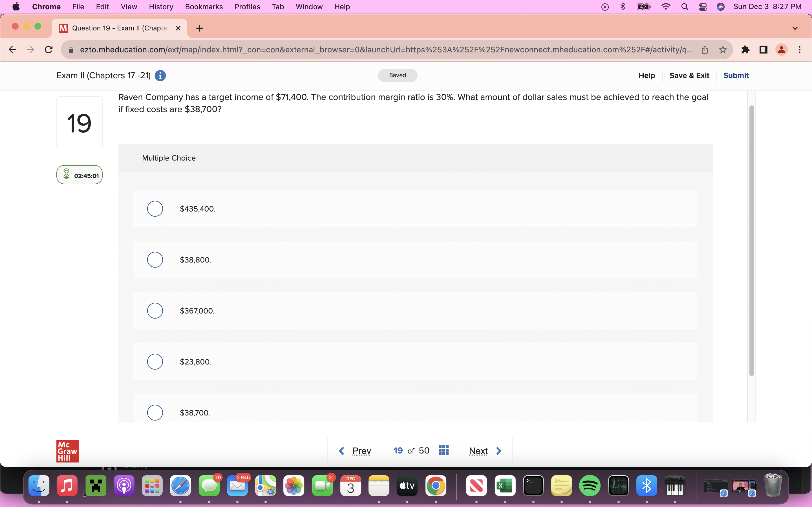The height and width of the screenshot is (507, 812).
Task: Click the share icon in the address bar
Action: coord(704,50)
